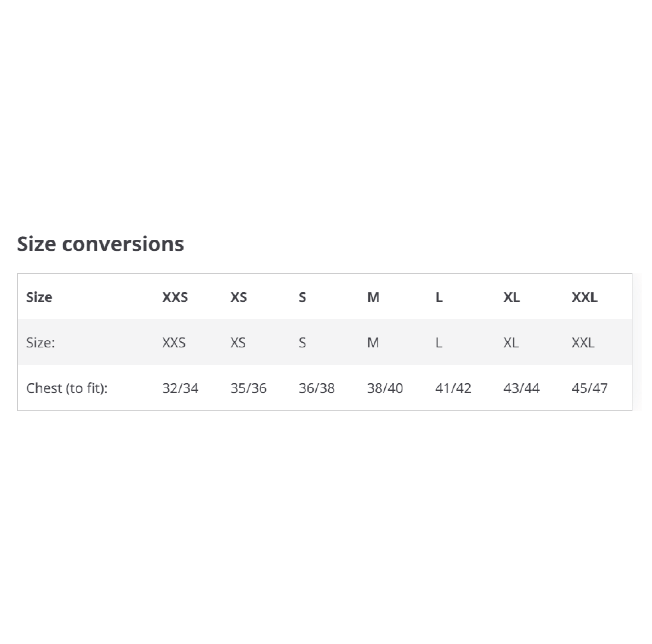Click the bold L column header

(439, 297)
